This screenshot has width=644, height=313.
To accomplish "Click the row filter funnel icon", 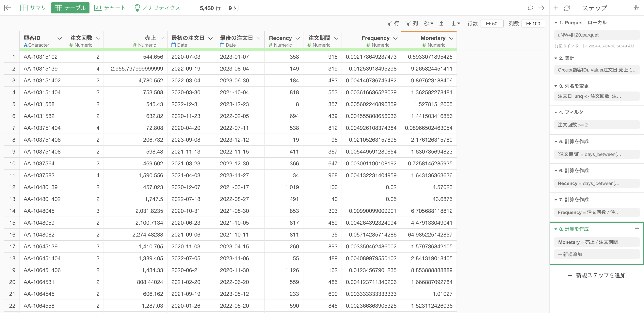I will pyautogui.click(x=389, y=23).
